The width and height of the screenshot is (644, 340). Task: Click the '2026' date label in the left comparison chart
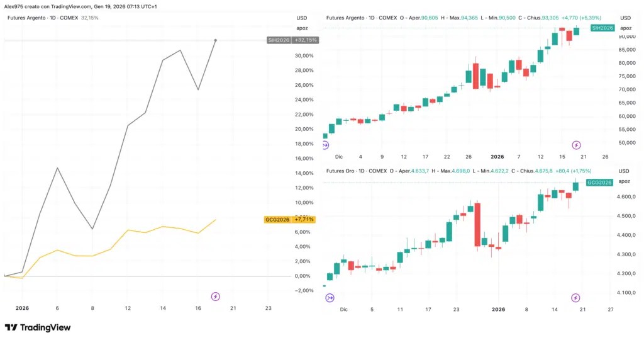click(x=22, y=309)
